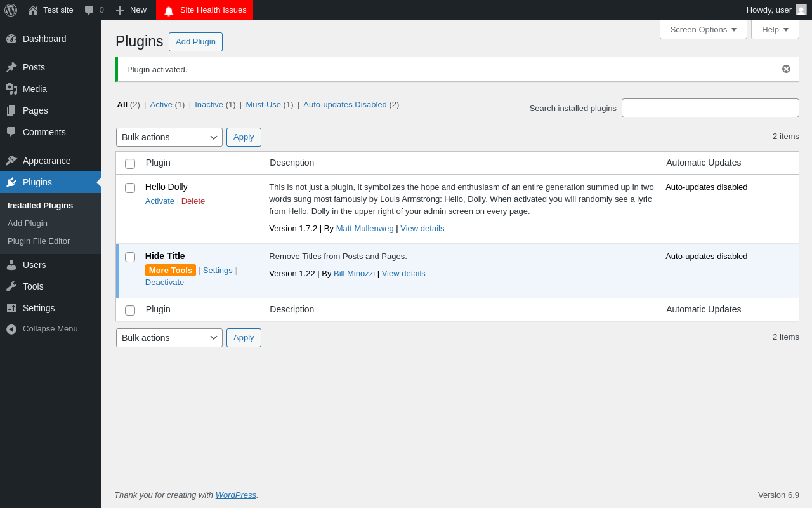This screenshot has height=508, width=812.
Task: Filter plugins by Must-Use
Action: 263,105
